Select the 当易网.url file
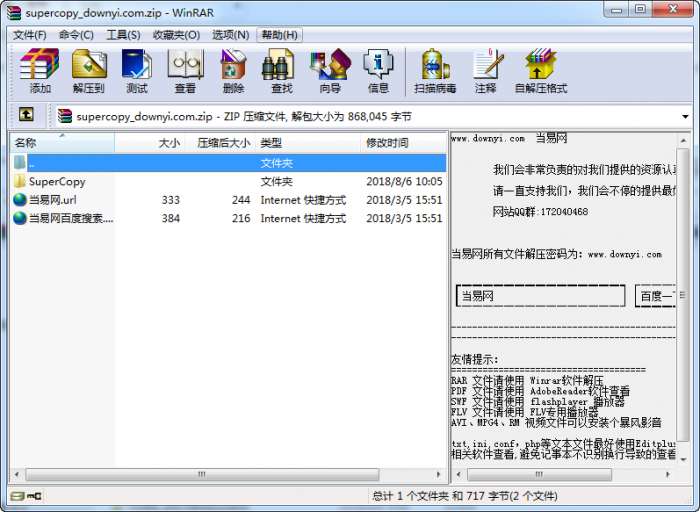 pyautogui.click(x=52, y=200)
